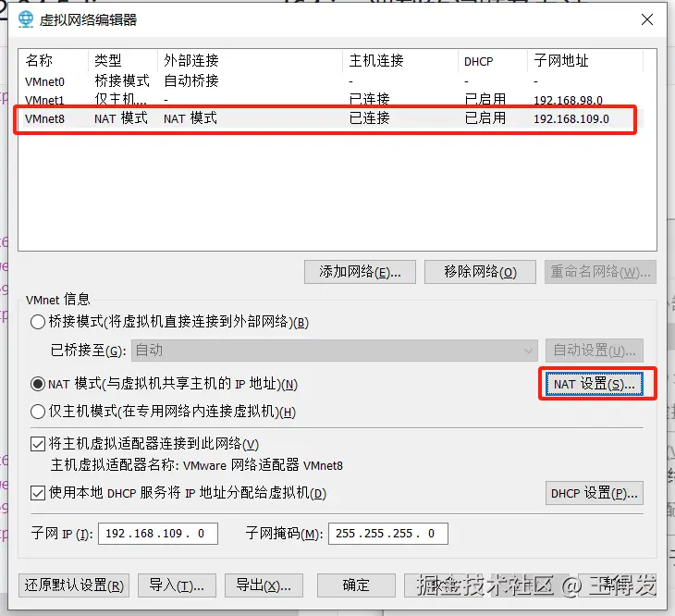
Task: Click the 确定 button
Action: coord(356,585)
